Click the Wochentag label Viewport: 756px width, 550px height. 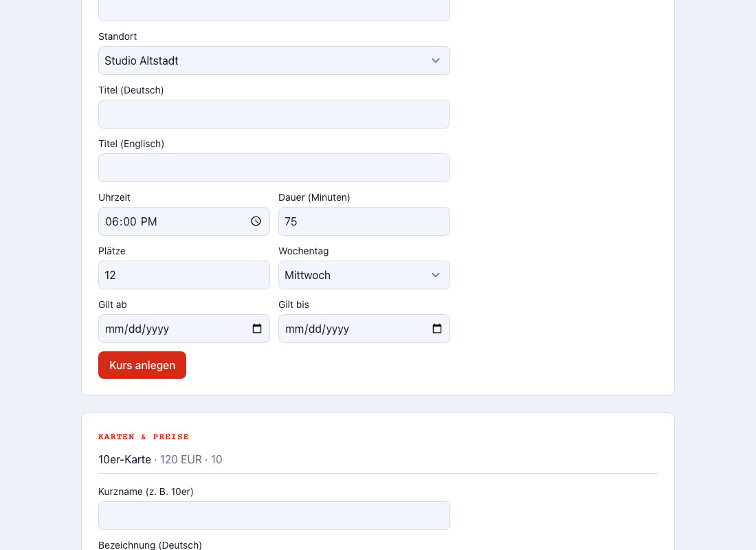click(x=303, y=251)
